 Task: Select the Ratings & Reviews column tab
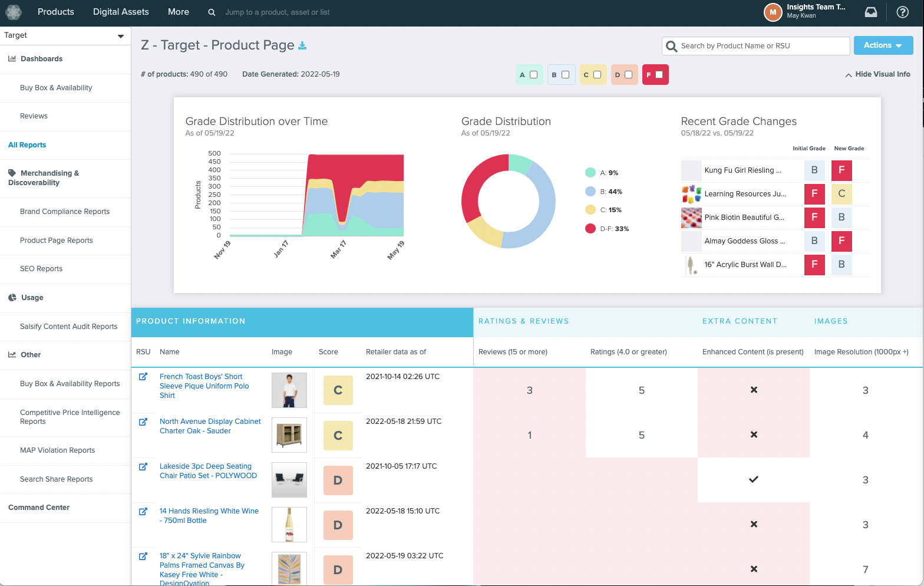(x=524, y=321)
